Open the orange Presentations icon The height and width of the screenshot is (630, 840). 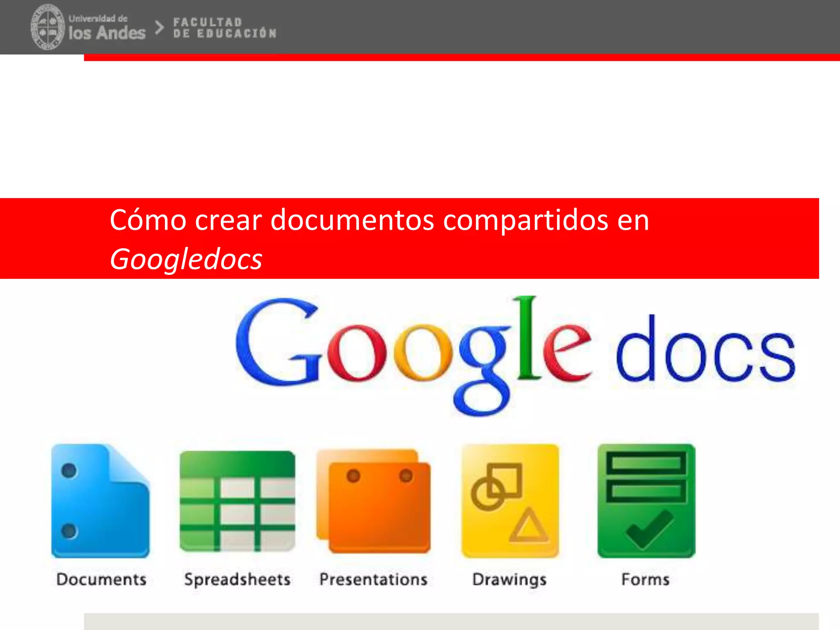tap(374, 501)
